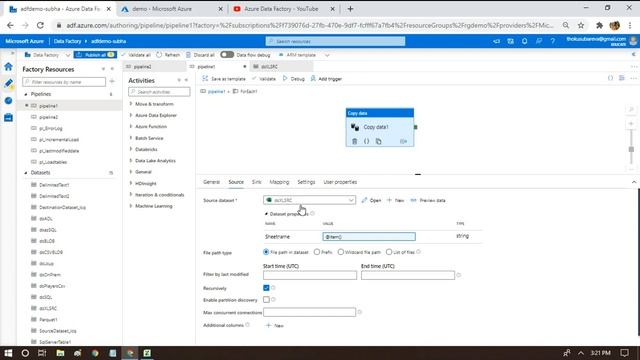Bookmark this page with the star icon

581,25
